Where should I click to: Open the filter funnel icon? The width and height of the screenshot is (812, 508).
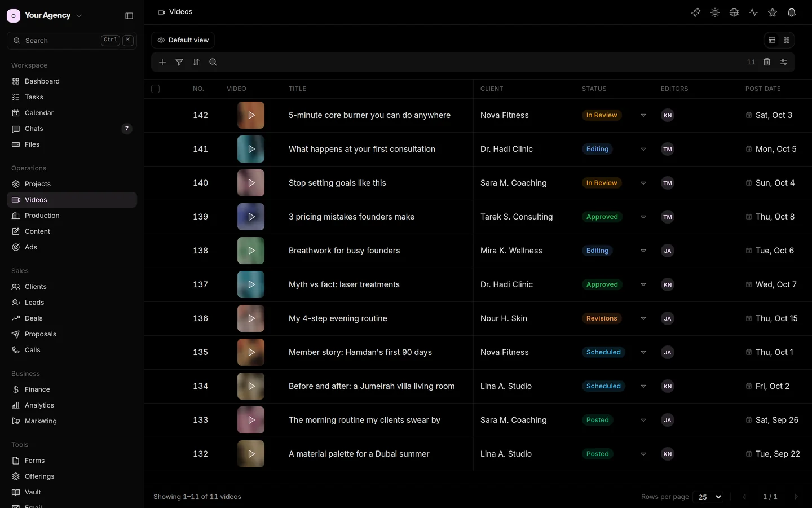click(x=179, y=62)
